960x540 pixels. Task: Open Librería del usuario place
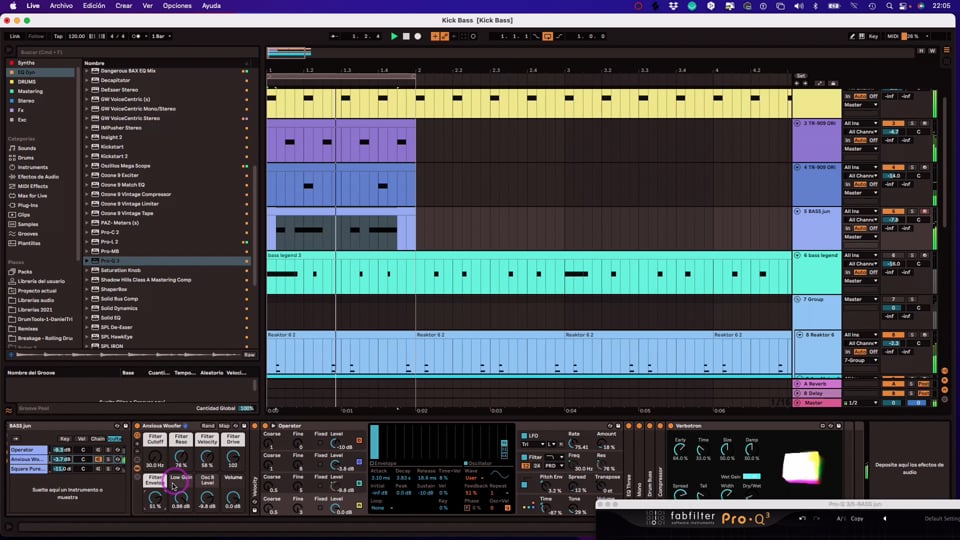41,282
